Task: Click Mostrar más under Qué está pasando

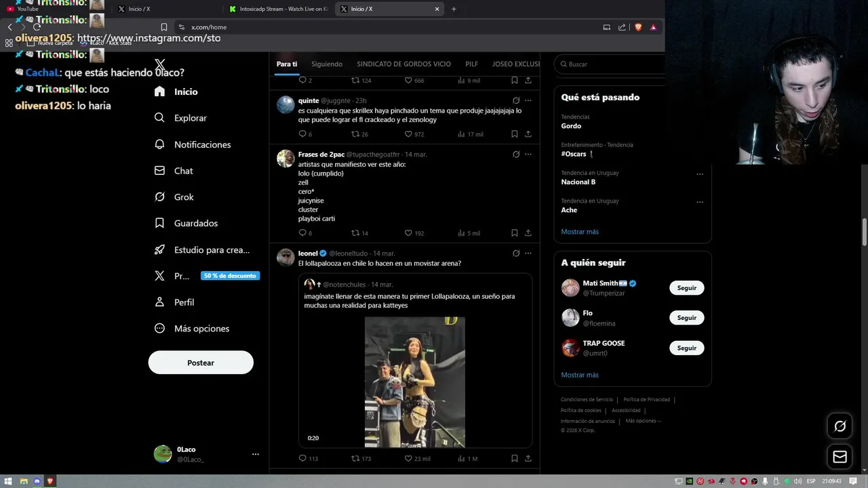Action: [580, 232]
